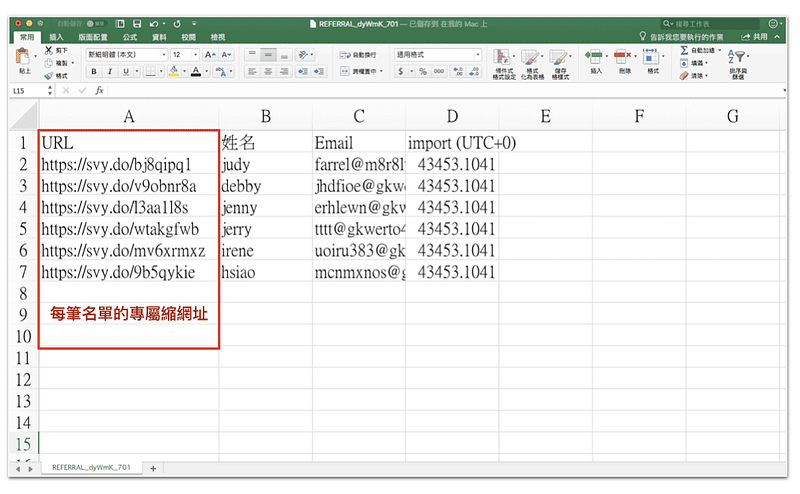Select the REFERRAL_dyWmK_701 sheet tab
This screenshot has width=800, height=494.
click(91, 467)
